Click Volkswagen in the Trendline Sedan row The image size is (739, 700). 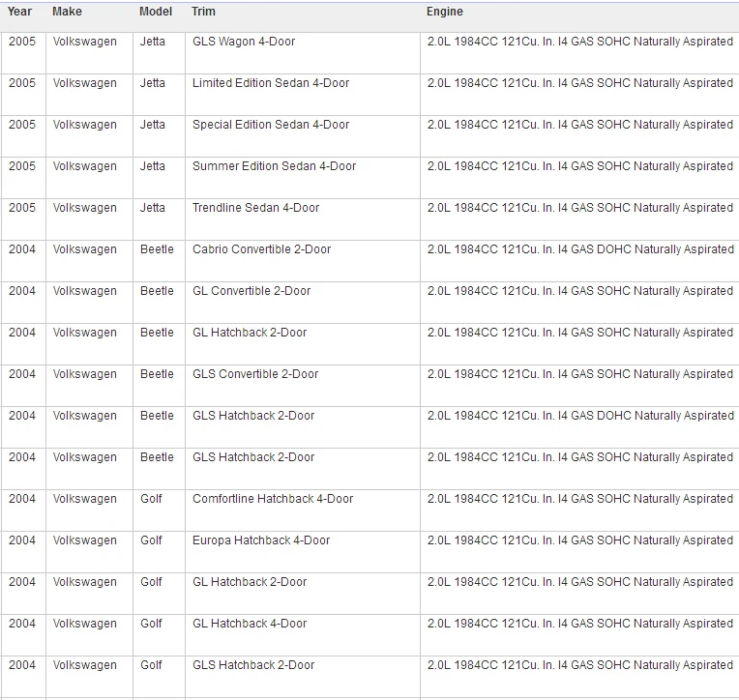coord(85,207)
